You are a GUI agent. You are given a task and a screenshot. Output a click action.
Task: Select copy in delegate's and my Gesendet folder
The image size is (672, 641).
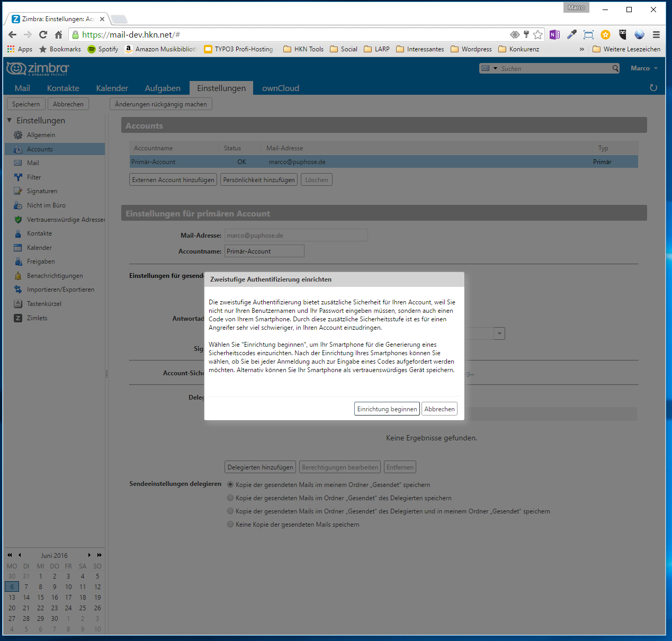[230, 511]
